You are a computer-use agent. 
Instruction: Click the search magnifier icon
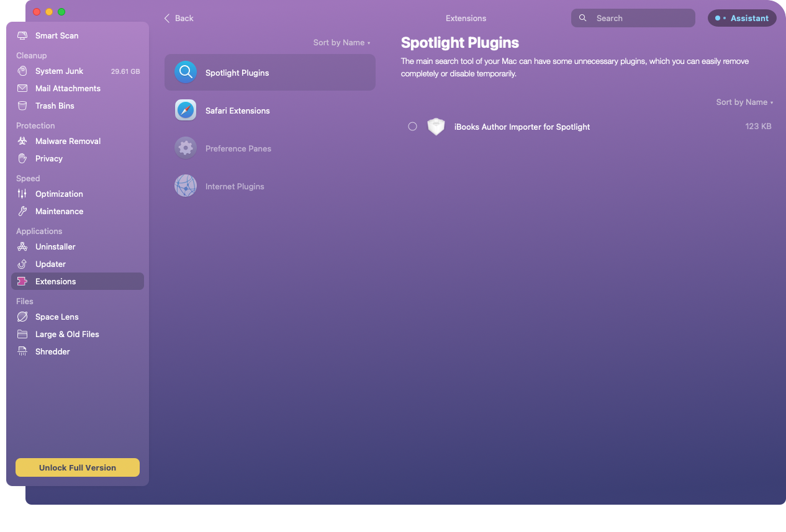(x=582, y=18)
